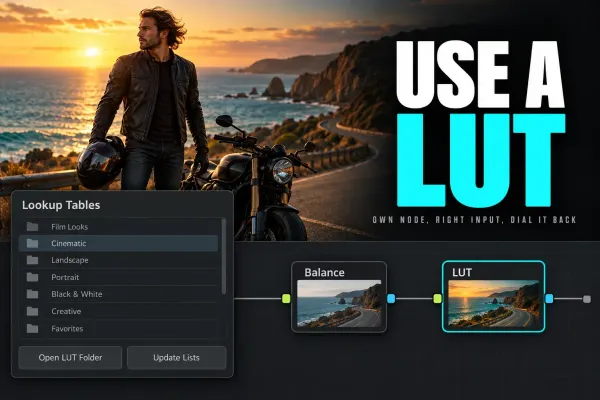Click the Black & White folder icon
The width and height of the screenshot is (600, 400).
point(33,294)
